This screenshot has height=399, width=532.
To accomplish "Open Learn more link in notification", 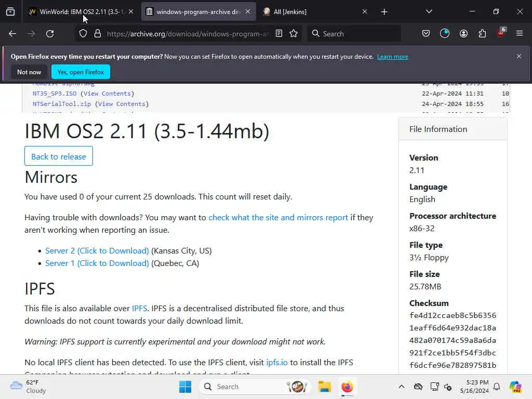I will pos(393,57).
